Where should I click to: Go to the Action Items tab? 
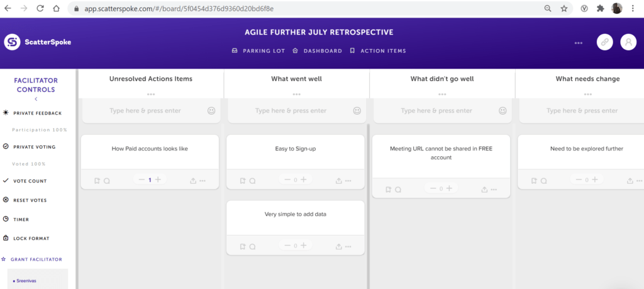tap(378, 51)
